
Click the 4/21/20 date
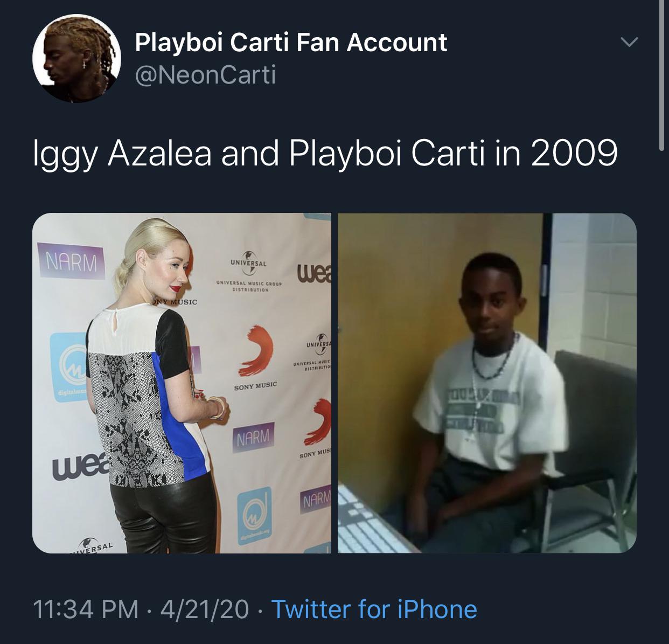(x=204, y=610)
